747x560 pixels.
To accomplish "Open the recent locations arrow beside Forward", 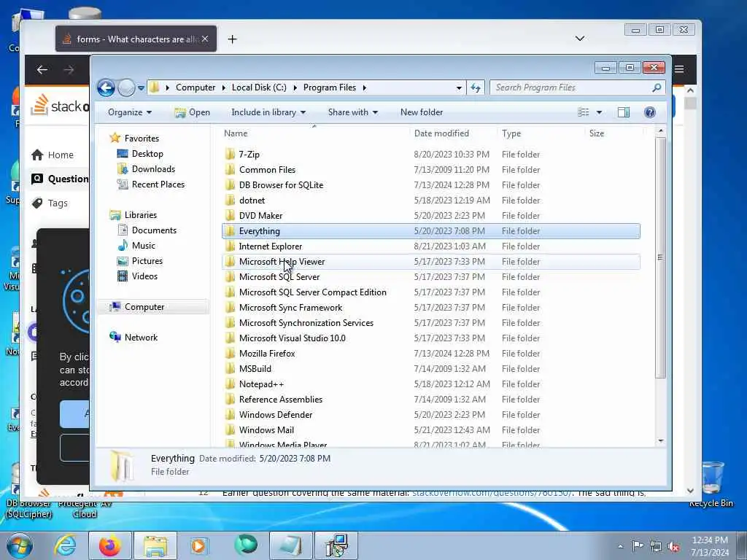I will pos(141,87).
